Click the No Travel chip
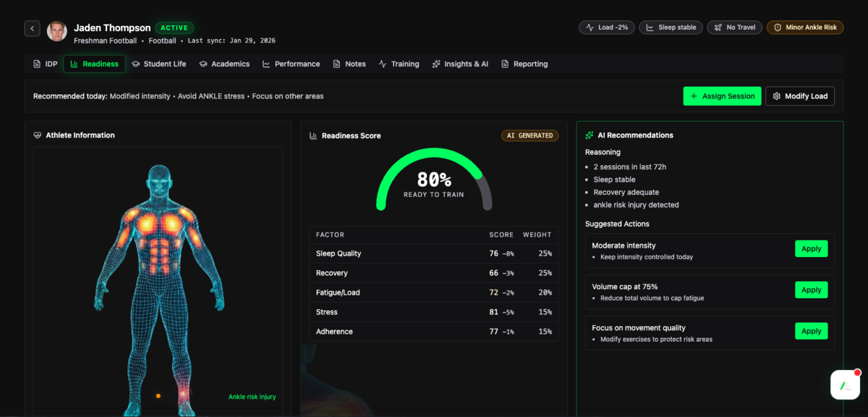This screenshot has height=417, width=868. (x=734, y=28)
